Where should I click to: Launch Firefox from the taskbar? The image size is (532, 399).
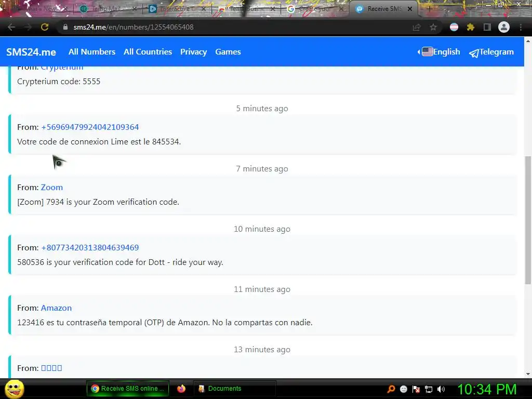[181, 389]
